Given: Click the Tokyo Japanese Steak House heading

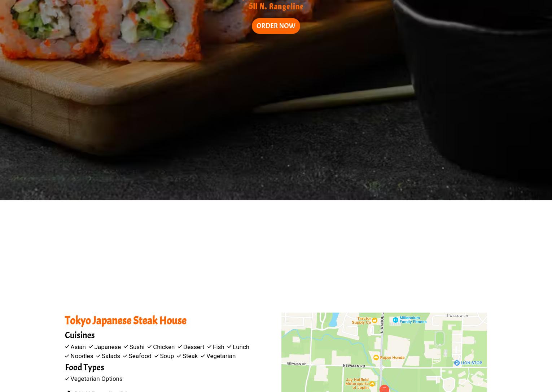Looking at the screenshot, I should click(x=126, y=321).
